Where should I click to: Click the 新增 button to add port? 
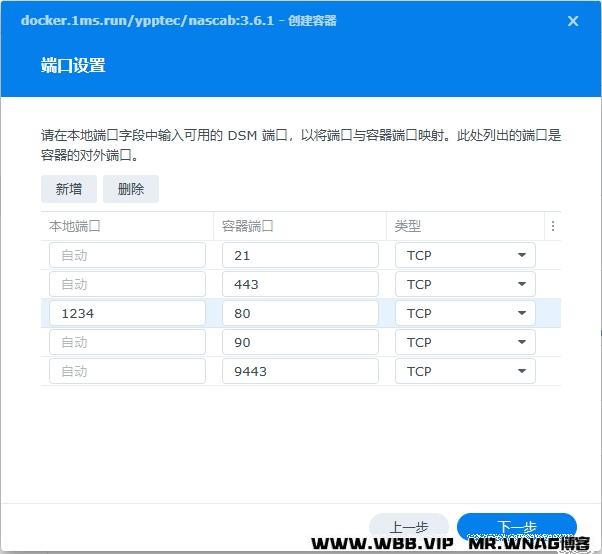pos(69,189)
